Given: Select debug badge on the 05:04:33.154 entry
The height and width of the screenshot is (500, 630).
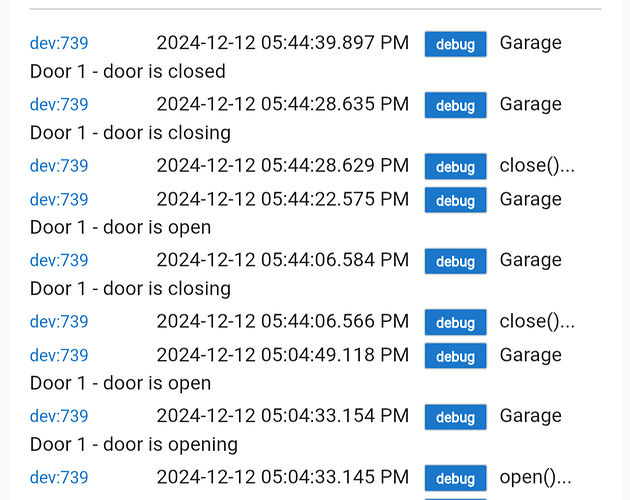Looking at the screenshot, I should point(455,417).
